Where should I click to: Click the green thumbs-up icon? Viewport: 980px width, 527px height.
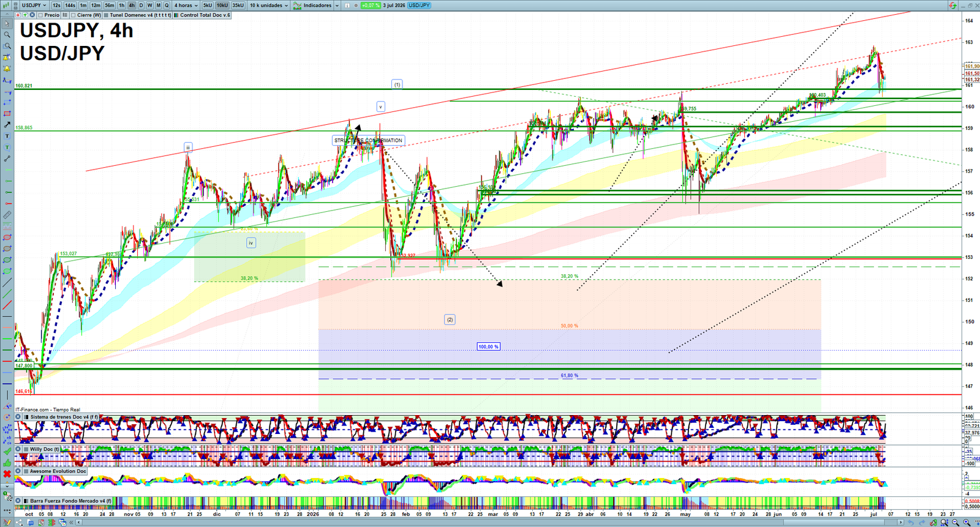click(7, 463)
